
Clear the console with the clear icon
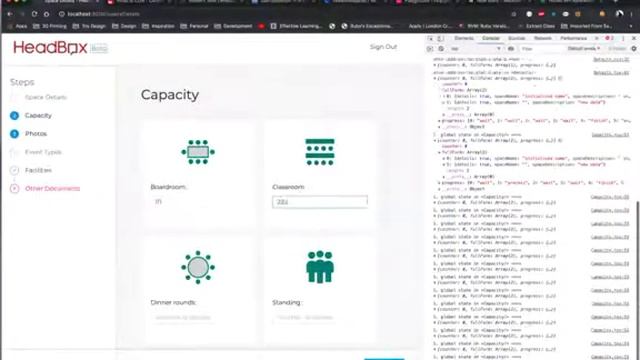(x=441, y=49)
